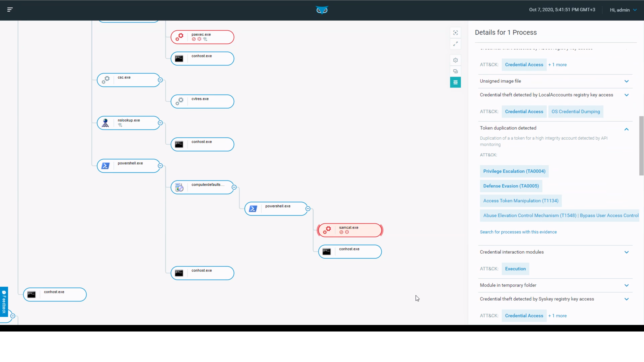Open the hamburger navigation menu
The image size is (644, 362).
pos(10,10)
